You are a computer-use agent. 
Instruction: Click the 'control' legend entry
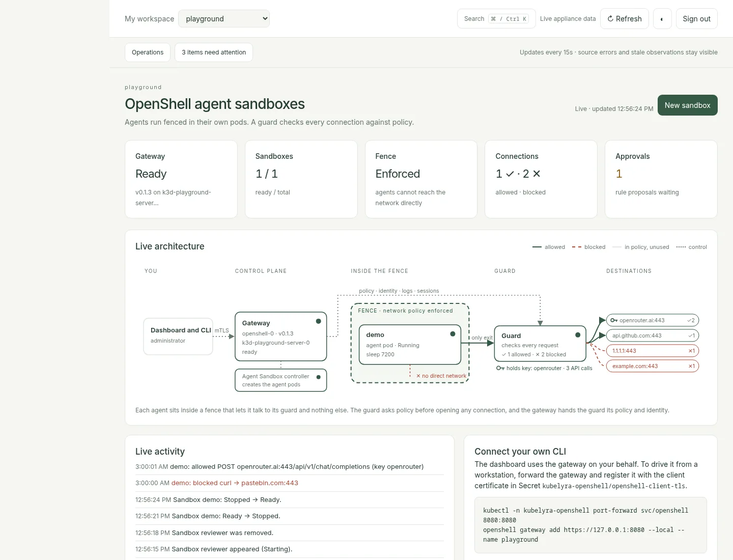692,247
